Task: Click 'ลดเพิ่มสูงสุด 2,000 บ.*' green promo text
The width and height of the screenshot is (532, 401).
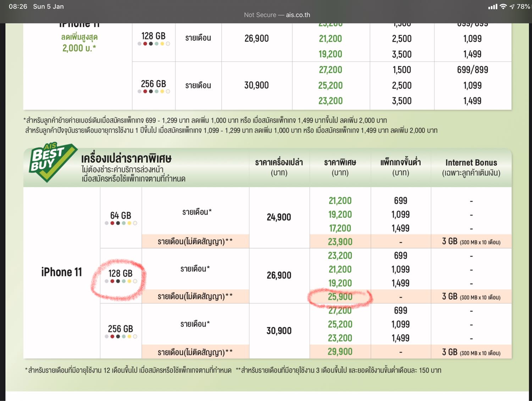Action: click(79, 43)
